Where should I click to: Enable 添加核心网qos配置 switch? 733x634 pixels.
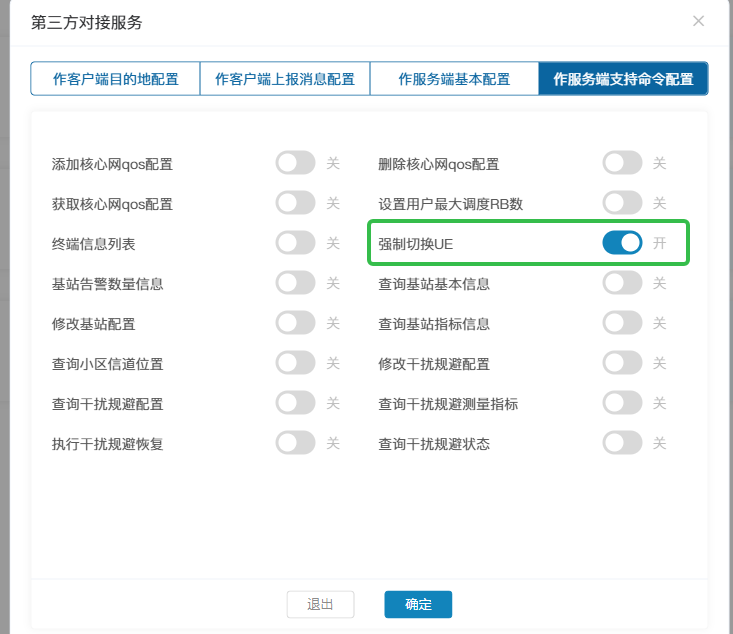point(295,163)
